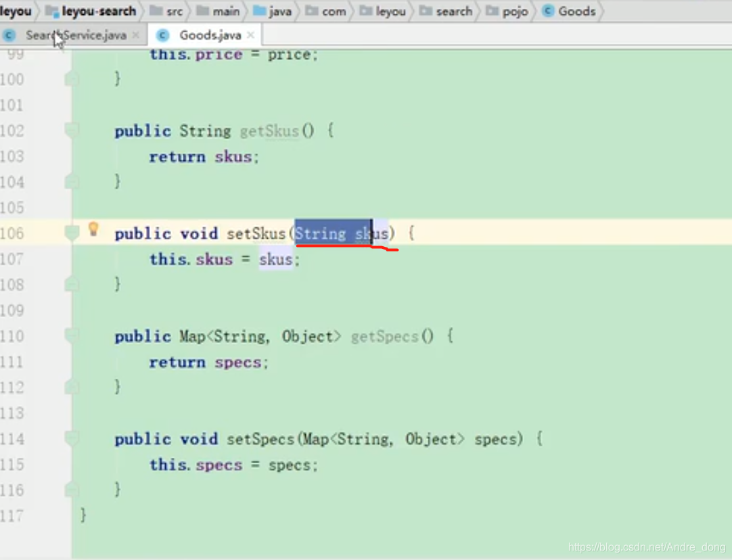Click the lightbulb intention icon on line 106
Screen dimensions: 732x560
click(93, 229)
